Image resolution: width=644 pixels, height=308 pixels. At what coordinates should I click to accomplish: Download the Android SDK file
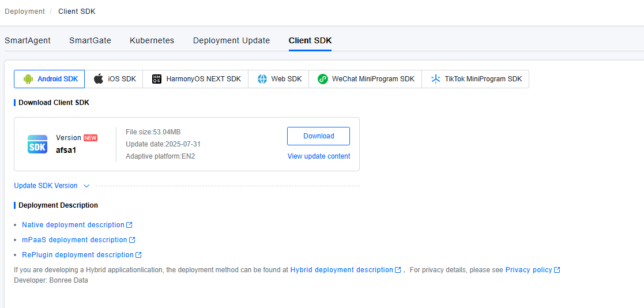(x=318, y=136)
